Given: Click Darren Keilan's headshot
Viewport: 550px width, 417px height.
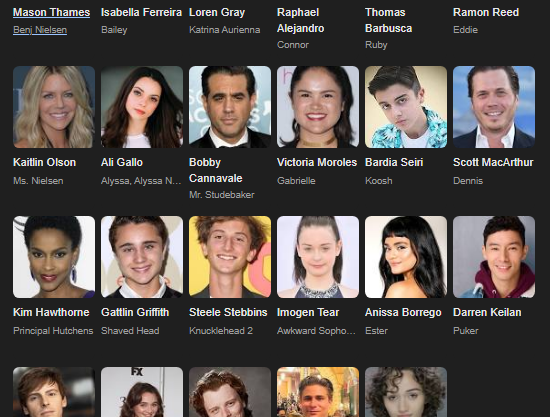Looking at the screenshot, I should pyautogui.click(x=494, y=257).
